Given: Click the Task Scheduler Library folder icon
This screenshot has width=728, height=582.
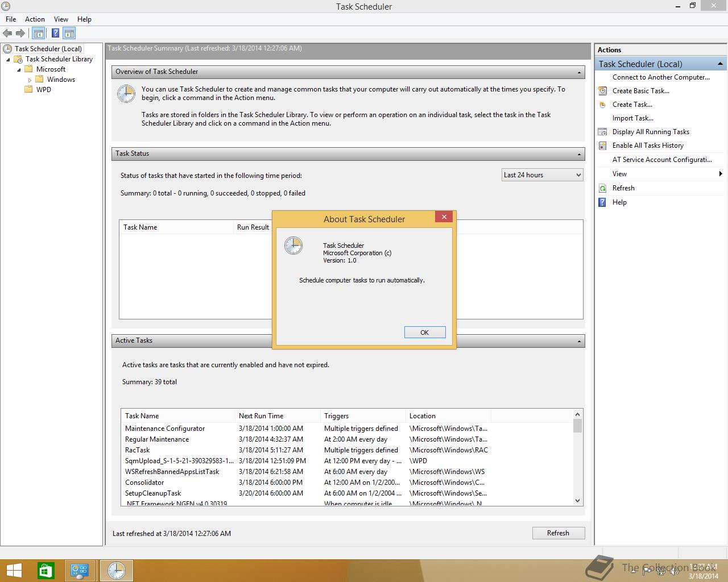Looking at the screenshot, I should point(18,59).
